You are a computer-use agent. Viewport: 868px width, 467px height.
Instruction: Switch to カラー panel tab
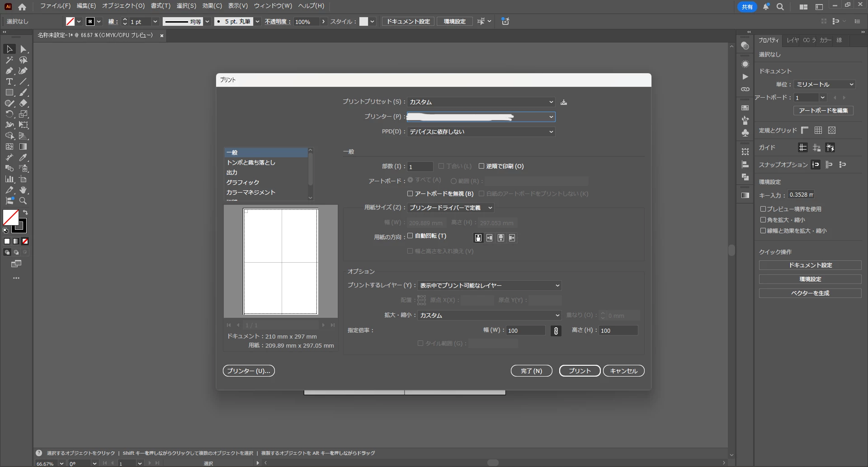(x=826, y=40)
